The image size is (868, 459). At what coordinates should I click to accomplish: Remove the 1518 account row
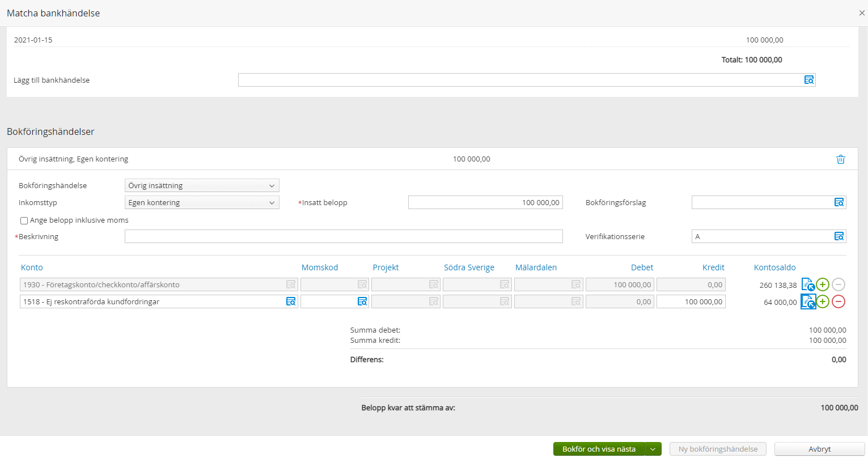839,301
